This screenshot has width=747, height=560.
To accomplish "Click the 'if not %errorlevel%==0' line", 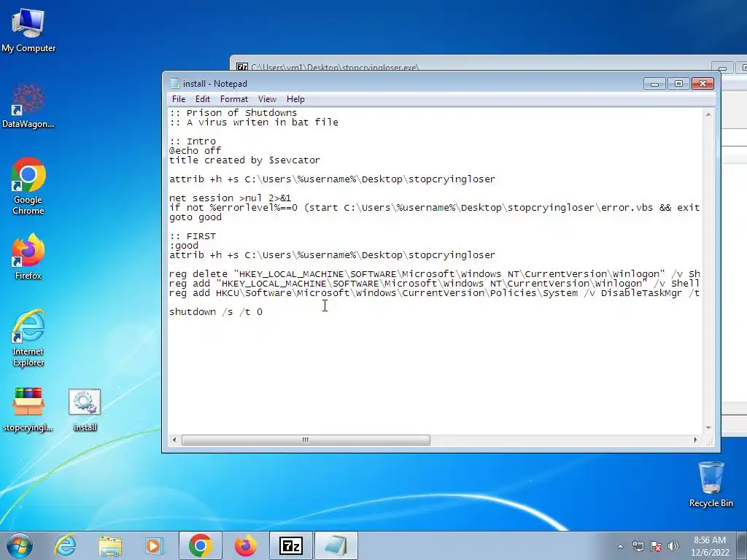I will (435, 208).
